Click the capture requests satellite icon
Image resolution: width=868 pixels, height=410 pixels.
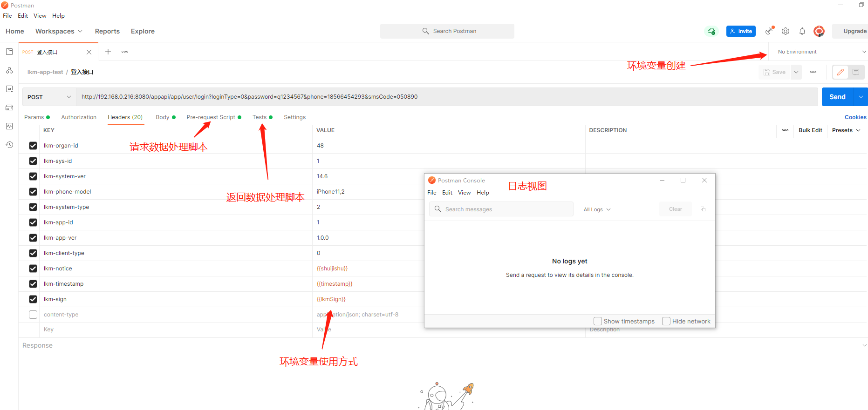769,31
